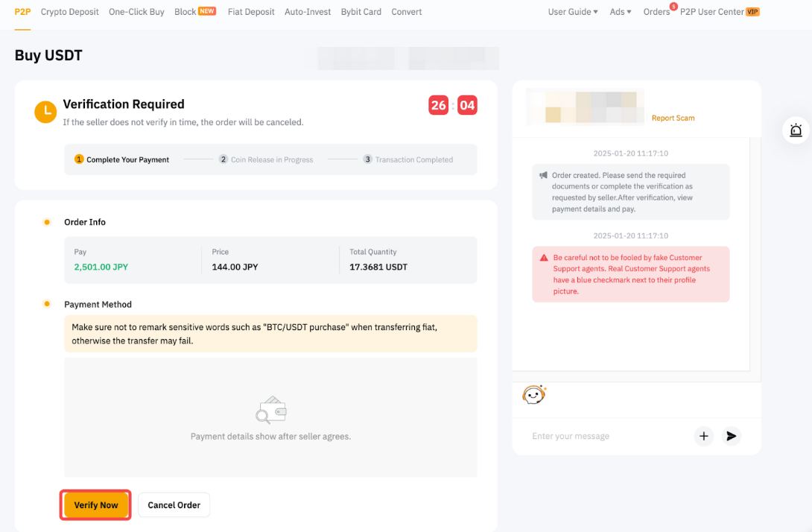
Task: Click the VIP badge beside P2P User Center
Action: click(752, 12)
